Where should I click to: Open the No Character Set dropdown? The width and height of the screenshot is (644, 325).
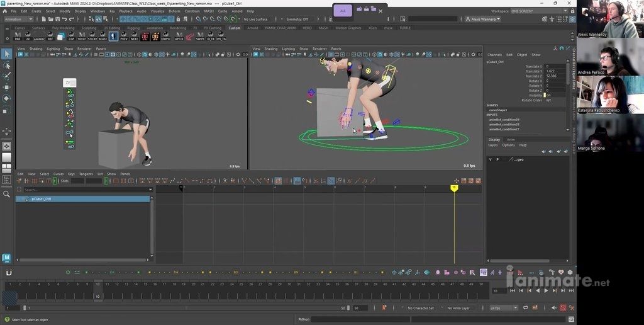click(420, 308)
